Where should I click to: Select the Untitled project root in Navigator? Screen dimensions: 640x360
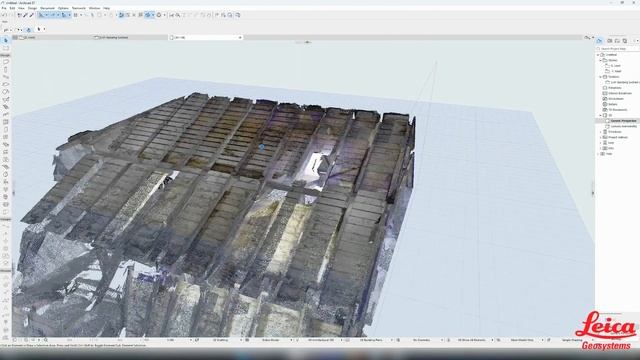tap(611, 55)
